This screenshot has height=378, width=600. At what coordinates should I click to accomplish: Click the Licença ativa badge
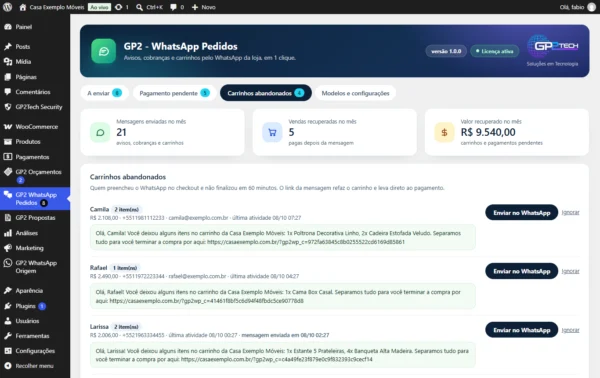click(494, 51)
